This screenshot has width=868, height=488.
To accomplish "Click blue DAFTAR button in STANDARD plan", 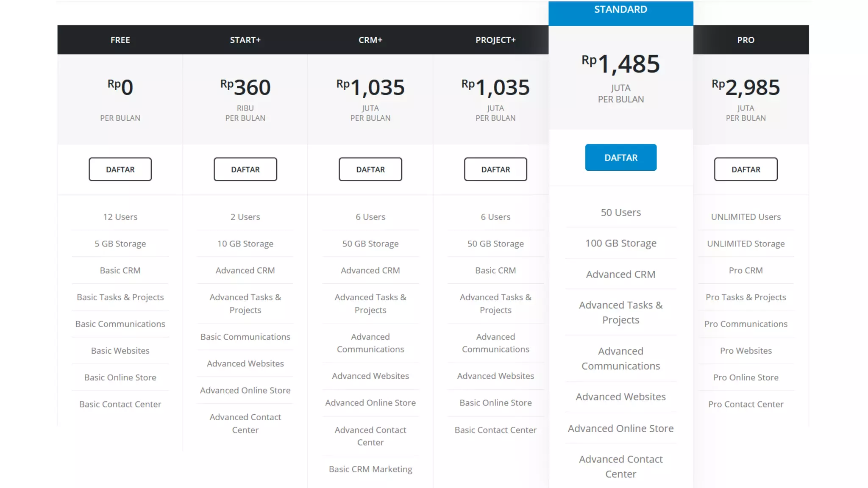I will [620, 158].
